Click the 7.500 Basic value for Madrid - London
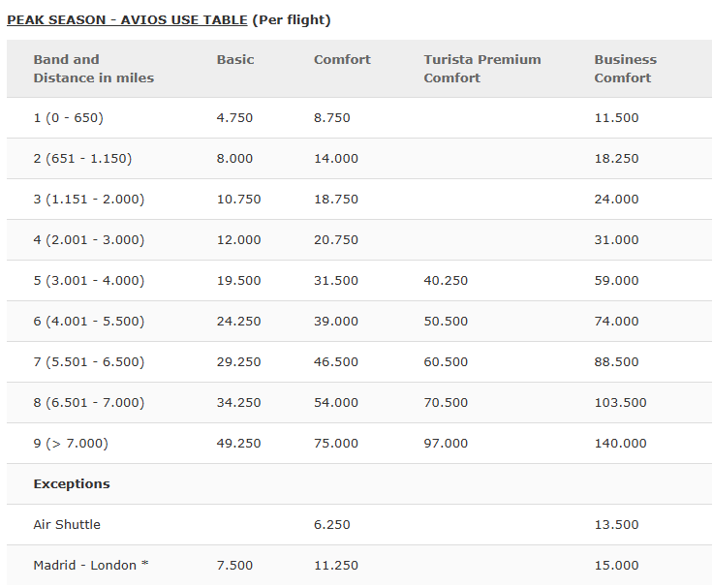Viewport: 713px width, 588px height. pos(234,566)
